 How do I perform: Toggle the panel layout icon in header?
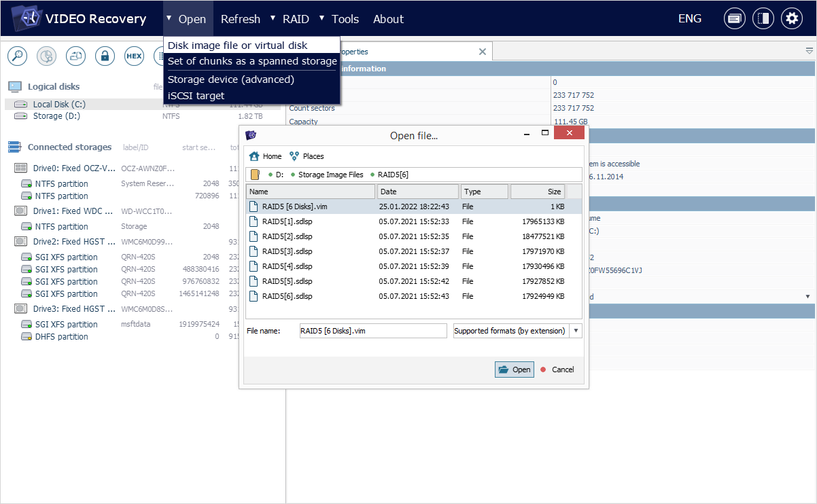[763, 18]
